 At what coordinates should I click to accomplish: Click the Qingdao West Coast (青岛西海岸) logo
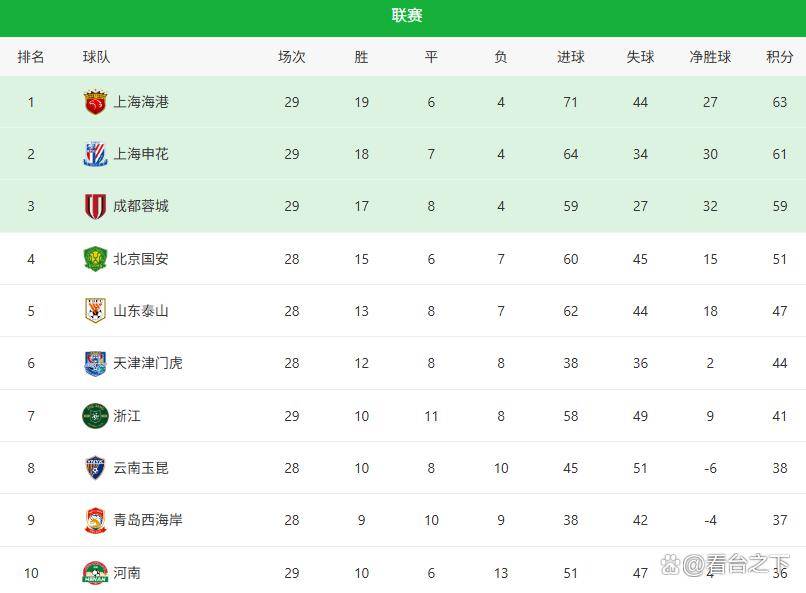point(95,520)
